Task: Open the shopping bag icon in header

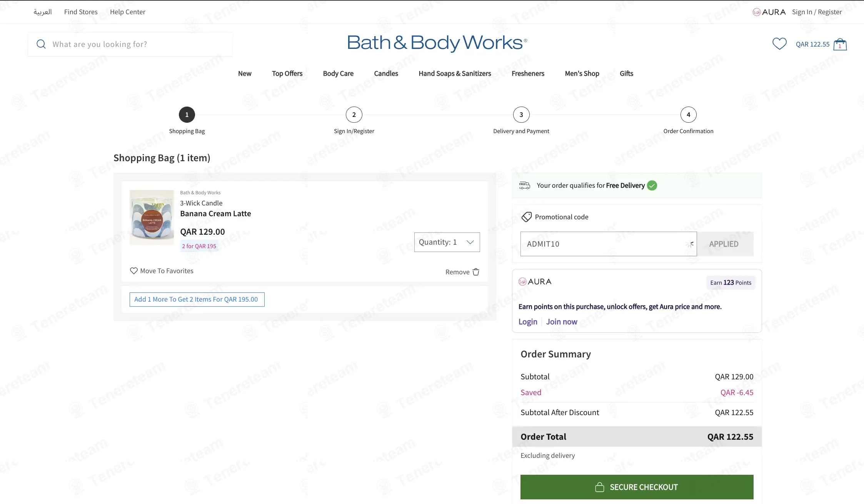Action: click(x=840, y=45)
